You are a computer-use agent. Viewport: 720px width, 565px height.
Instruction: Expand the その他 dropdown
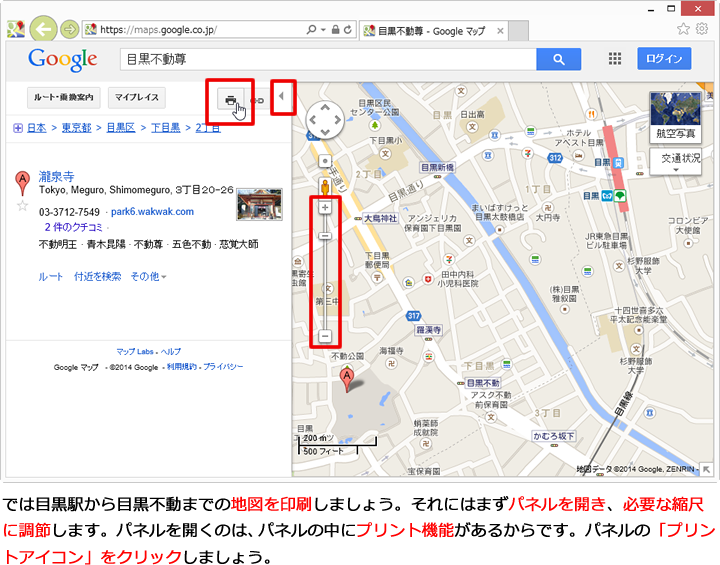148,277
